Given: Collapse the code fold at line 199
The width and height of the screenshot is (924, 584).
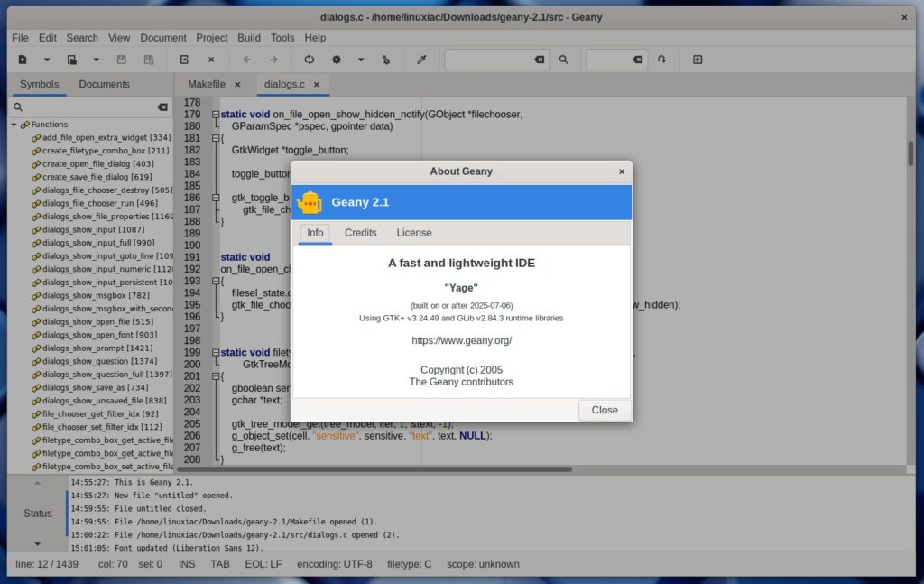Looking at the screenshot, I should 215,352.
